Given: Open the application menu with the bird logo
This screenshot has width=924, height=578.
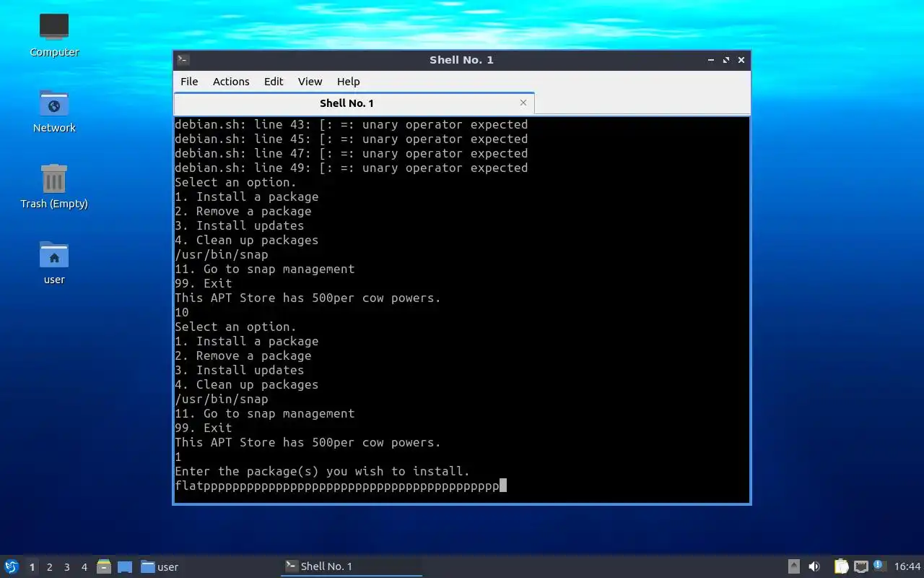Looking at the screenshot, I should (12, 566).
